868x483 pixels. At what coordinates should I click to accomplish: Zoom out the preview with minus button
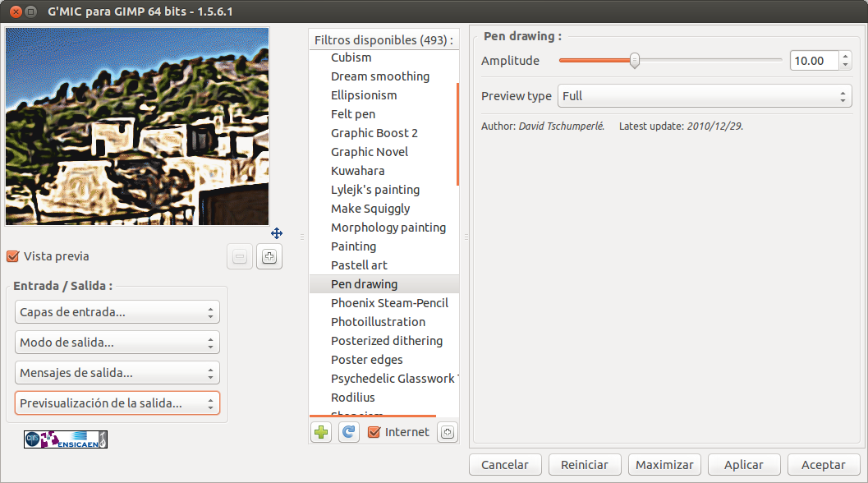[240, 256]
